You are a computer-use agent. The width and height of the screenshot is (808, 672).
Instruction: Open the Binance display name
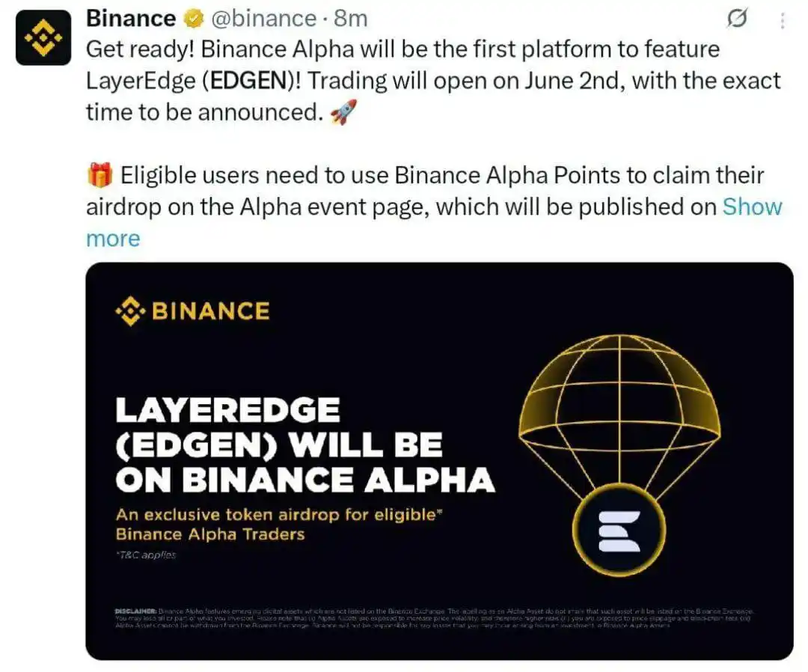pyautogui.click(x=131, y=19)
